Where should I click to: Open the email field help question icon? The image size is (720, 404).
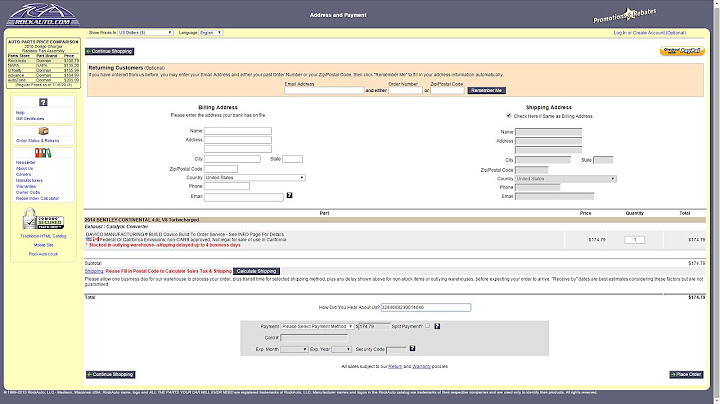pos(289,196)
